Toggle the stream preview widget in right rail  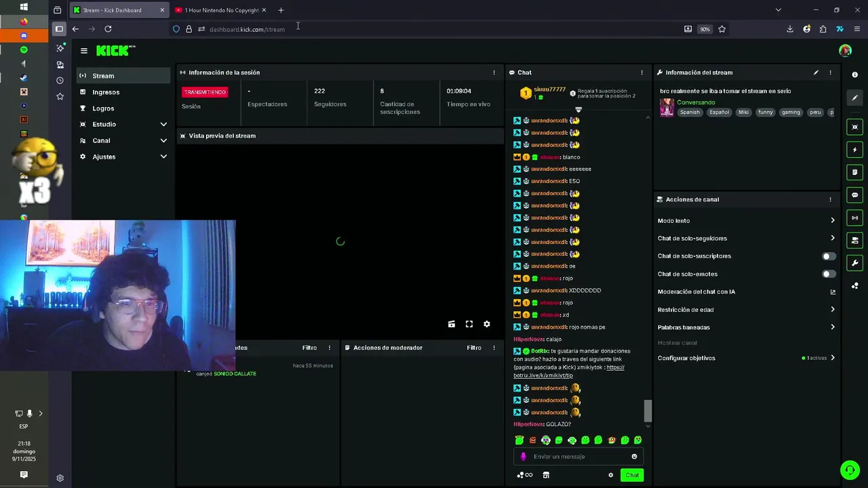(x=854, y=127)
